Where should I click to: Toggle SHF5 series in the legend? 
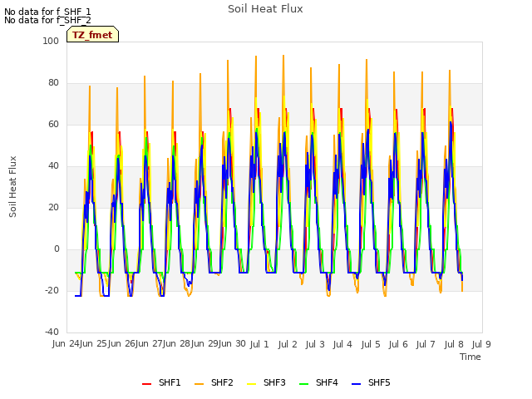(372, 382)
